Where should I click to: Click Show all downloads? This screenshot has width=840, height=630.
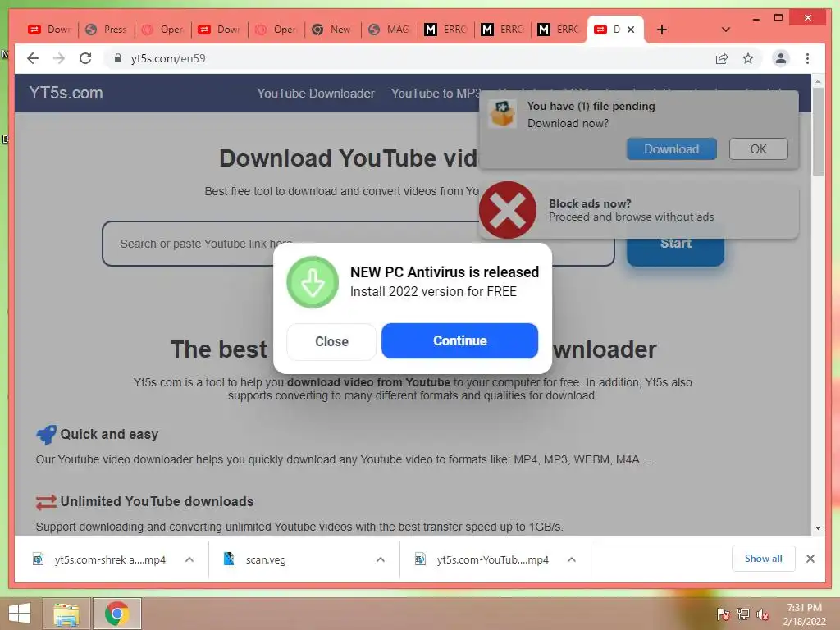point(764,559)
